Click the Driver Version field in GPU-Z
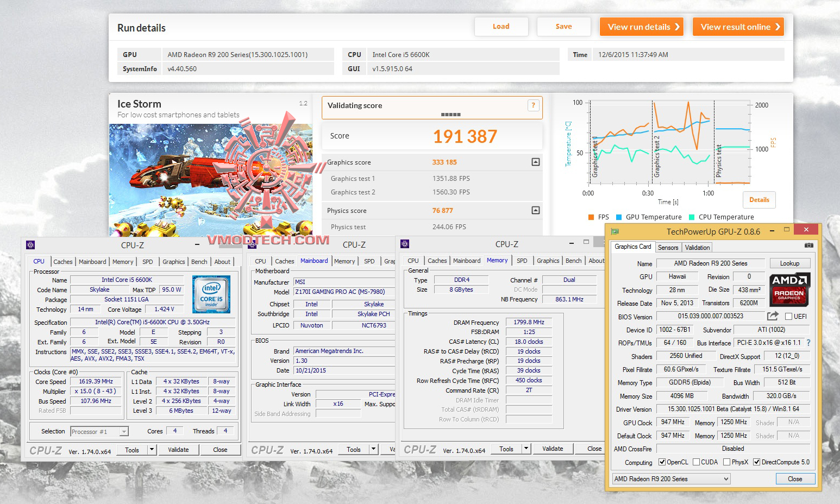Screen dimensions: 840x504 (x=733, y=409)
